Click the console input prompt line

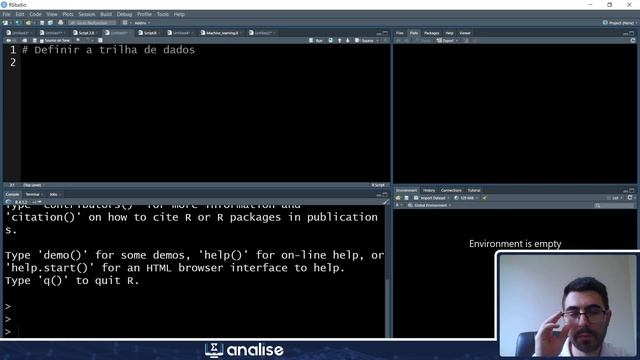(194, 331)
